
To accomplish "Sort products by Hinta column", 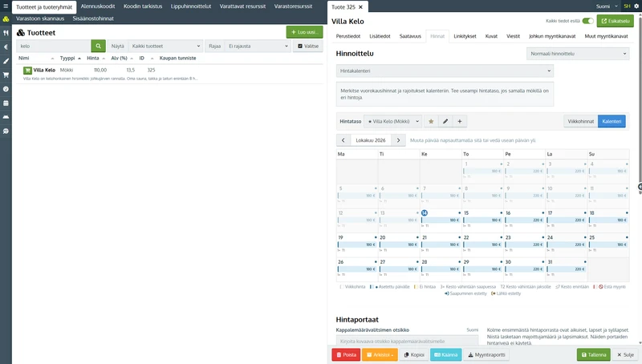I will [92, 58].
